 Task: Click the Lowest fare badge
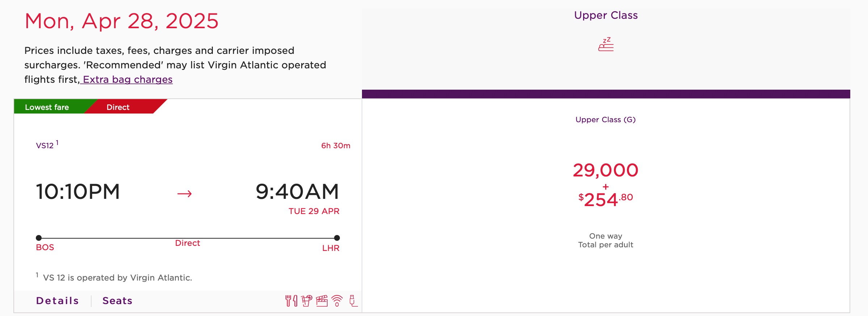point(47,107)
